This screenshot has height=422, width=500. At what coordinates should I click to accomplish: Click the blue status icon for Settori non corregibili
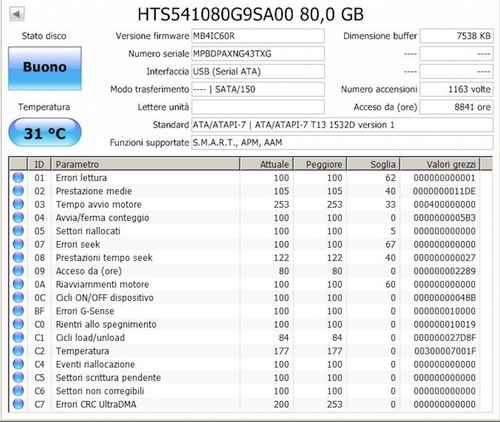[18, 391]
